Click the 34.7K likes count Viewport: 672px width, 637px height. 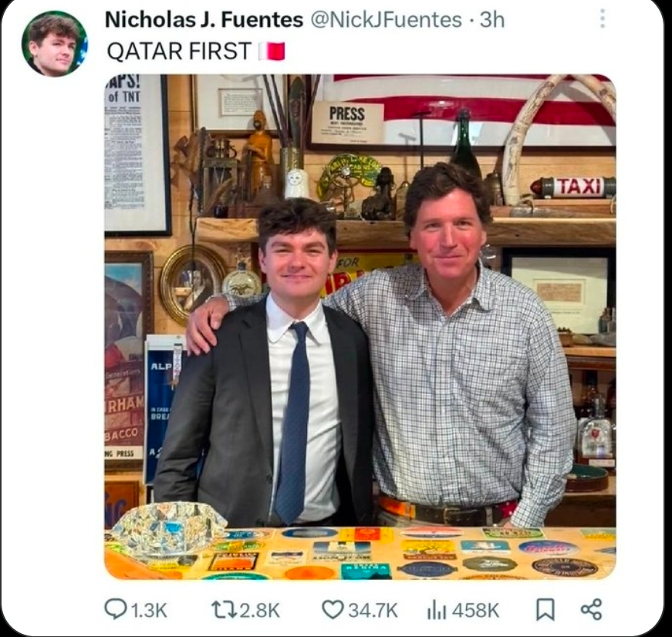point(373,610)
